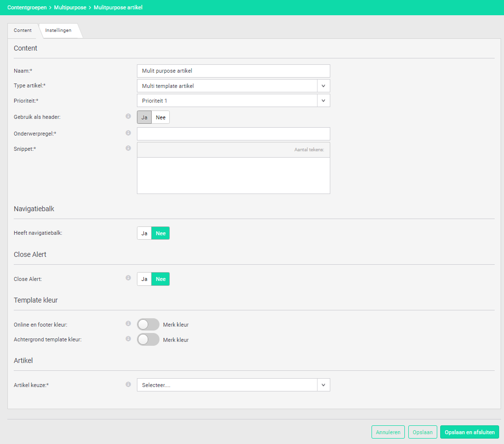Enable Achtergrond template kleur switch

[148, 339]
